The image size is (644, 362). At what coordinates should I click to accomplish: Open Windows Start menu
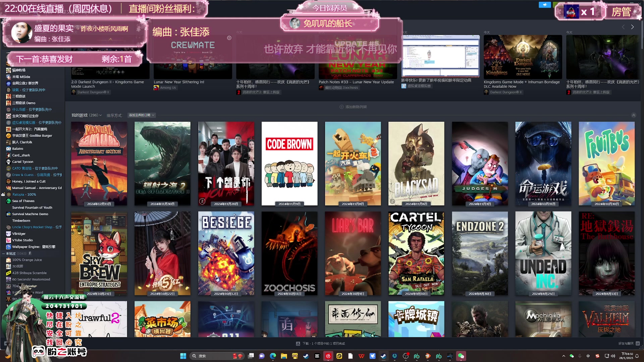click(x=183, y=356)
